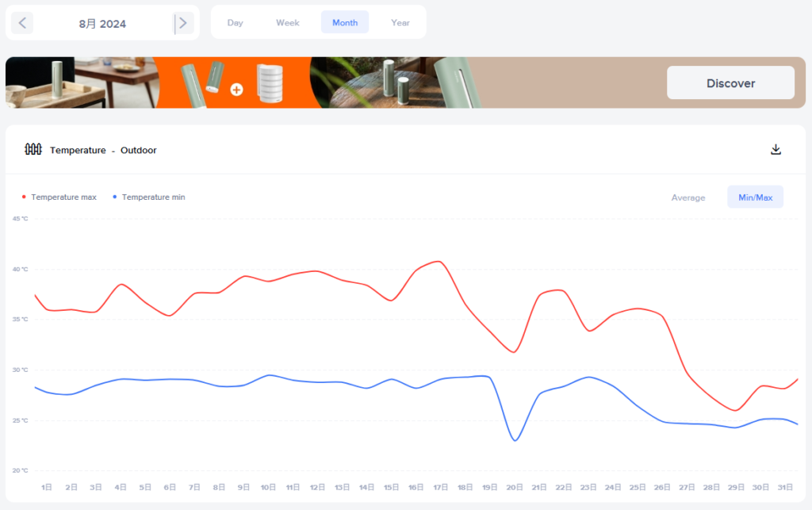Download the temperature chart data
The image size is (812, 510).
pyautogui.click(x=776, y=150)
